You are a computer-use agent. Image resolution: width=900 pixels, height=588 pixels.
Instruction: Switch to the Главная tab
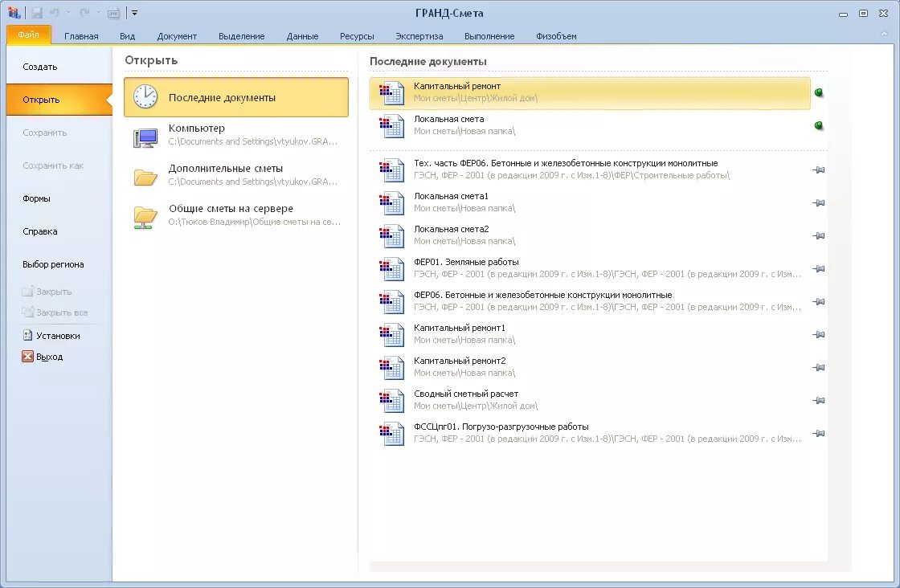click(x=81, y=36)
